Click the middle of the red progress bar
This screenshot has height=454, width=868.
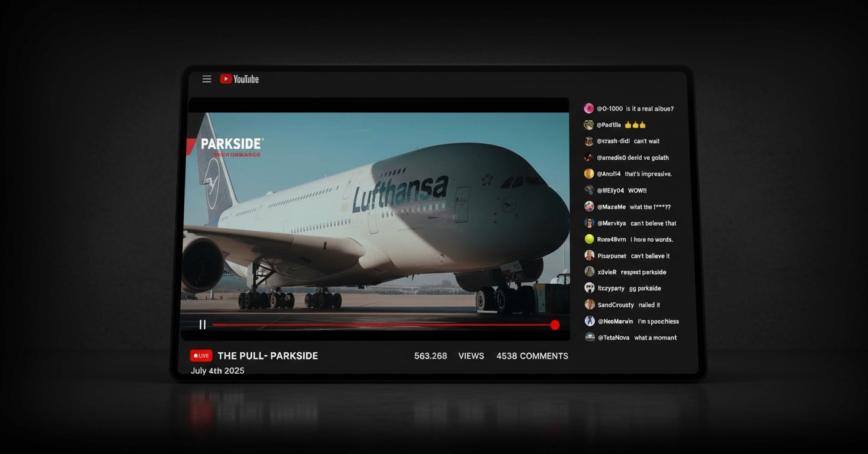(x=382, y=324)
